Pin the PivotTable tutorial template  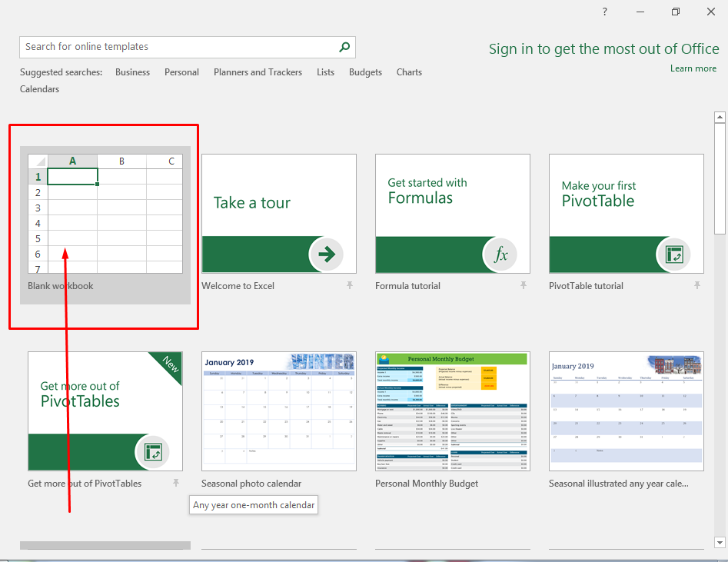[697, 285]
